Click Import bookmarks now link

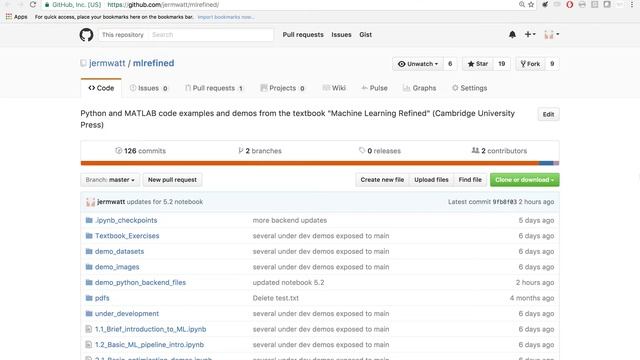pyautogui.click(x=225, y=17)
